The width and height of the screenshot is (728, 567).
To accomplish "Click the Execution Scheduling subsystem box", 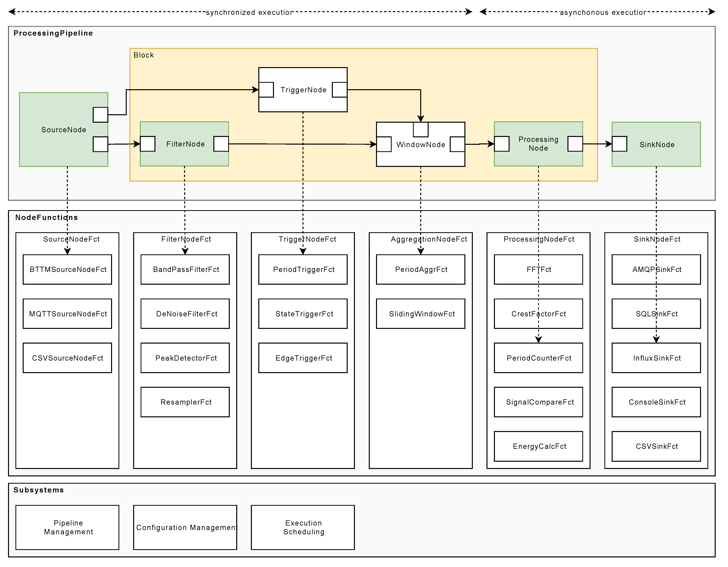I will [x=303, y=527].
